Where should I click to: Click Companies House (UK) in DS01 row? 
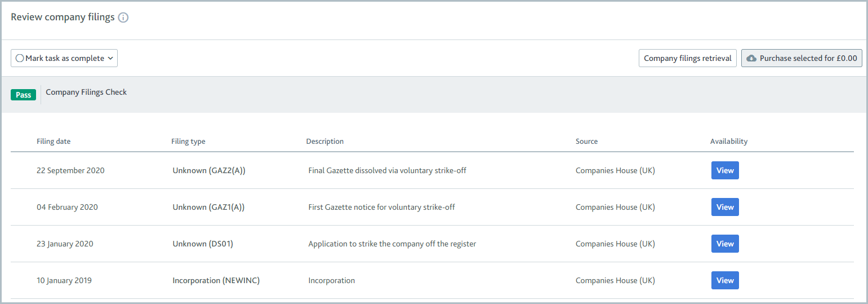(615, 244)
